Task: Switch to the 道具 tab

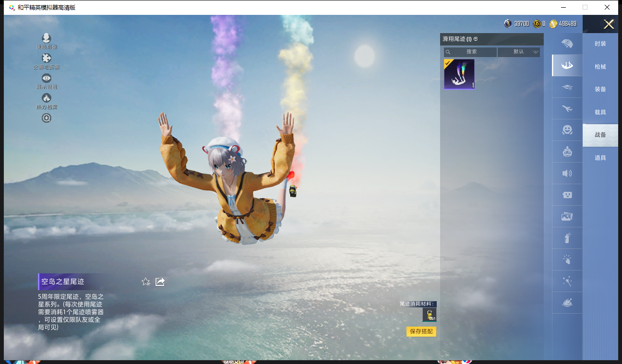Action: pyautogui.click(x=600, y=158)
